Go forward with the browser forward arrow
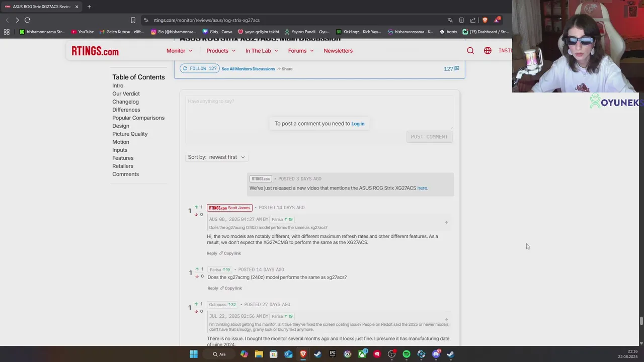This screenshot has height=362, width=644. (17, 20)
